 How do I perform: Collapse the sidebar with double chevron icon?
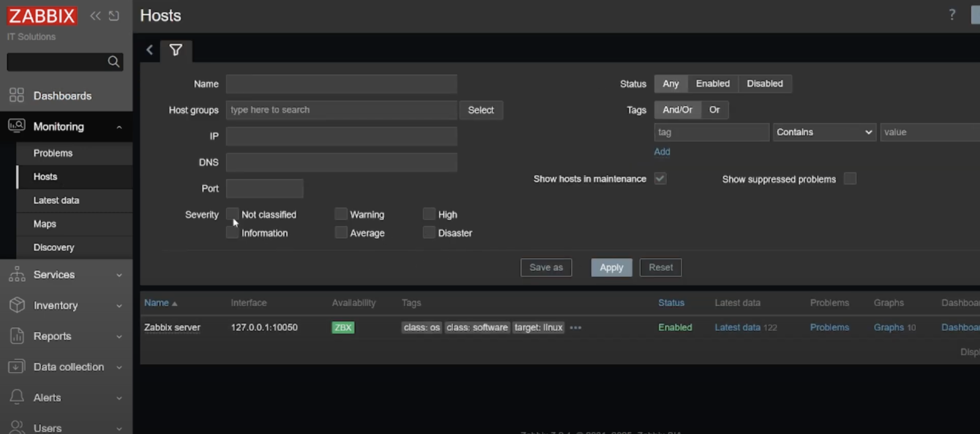(95, 16)
